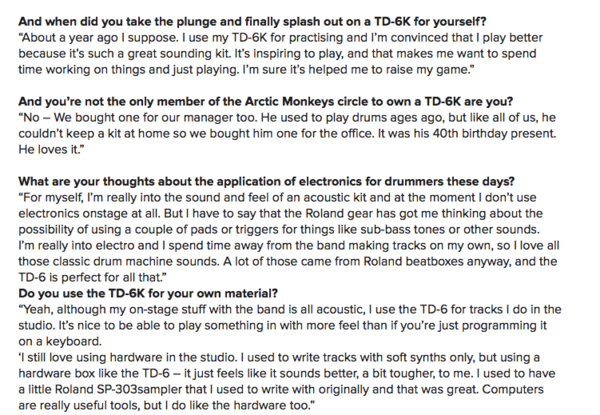Image resolution: width=600 pixels, height=415 pixels.
Task: Click the line starting 'I still love using hardware'
Action: coord(279,357)
